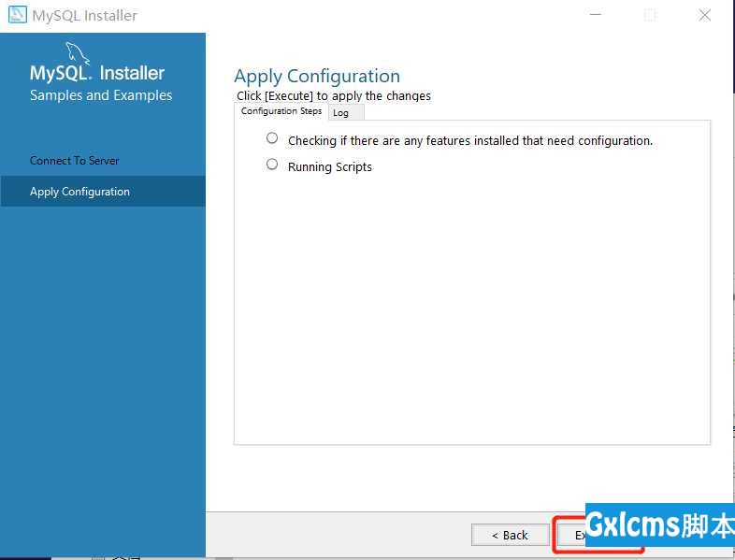
Task: Click the Running Scripts step status circle
Action: click(272, 164)
